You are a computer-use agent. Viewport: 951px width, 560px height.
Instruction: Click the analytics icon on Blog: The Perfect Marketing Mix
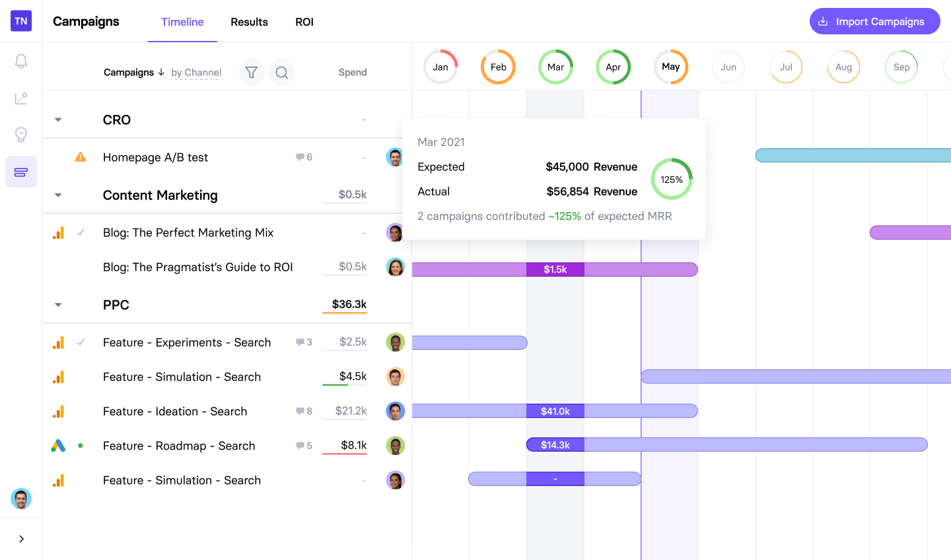pyautogui.click(x=59, y=232)
